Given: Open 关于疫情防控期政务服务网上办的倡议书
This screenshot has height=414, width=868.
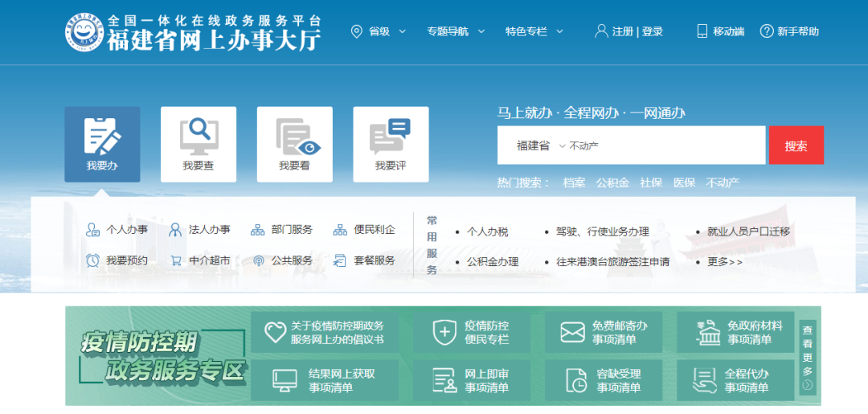Looking at the screenshot, I should pyautogui.click(x=325, y=333).
